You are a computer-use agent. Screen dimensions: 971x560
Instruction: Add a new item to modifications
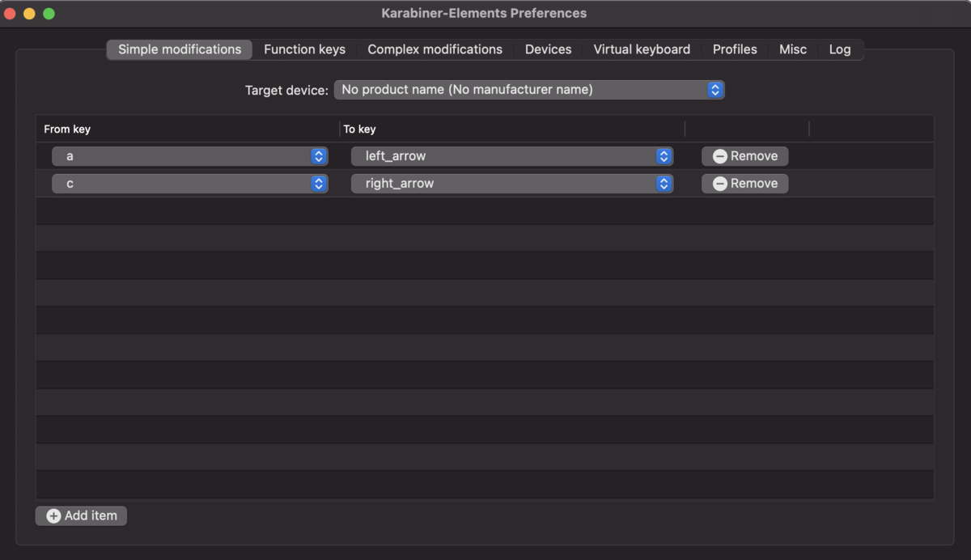(x=81, y=515)
